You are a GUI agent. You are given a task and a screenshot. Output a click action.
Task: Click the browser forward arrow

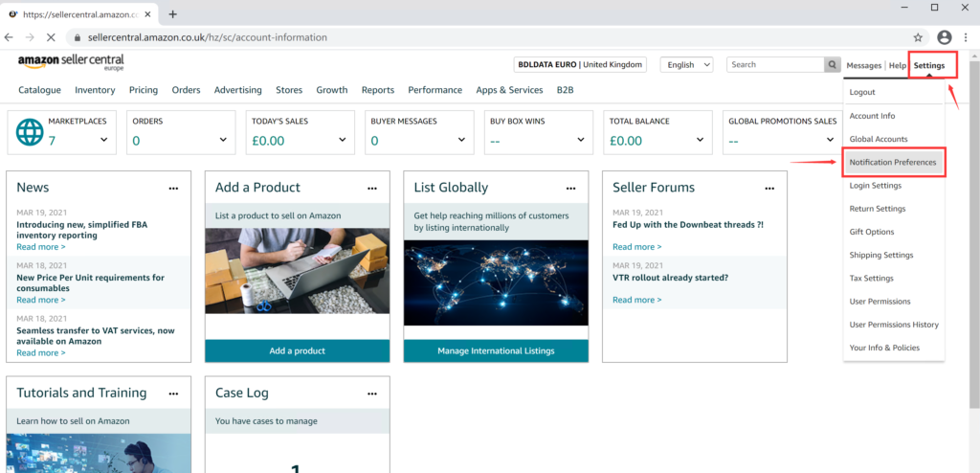point(30,37)
